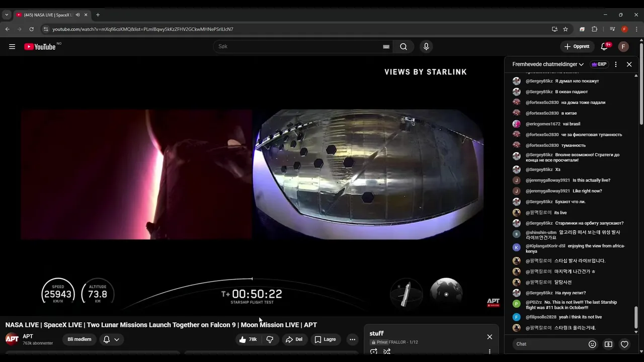Open the YouTube account avatar menu

pyautogui.click(x=623, y=47)
